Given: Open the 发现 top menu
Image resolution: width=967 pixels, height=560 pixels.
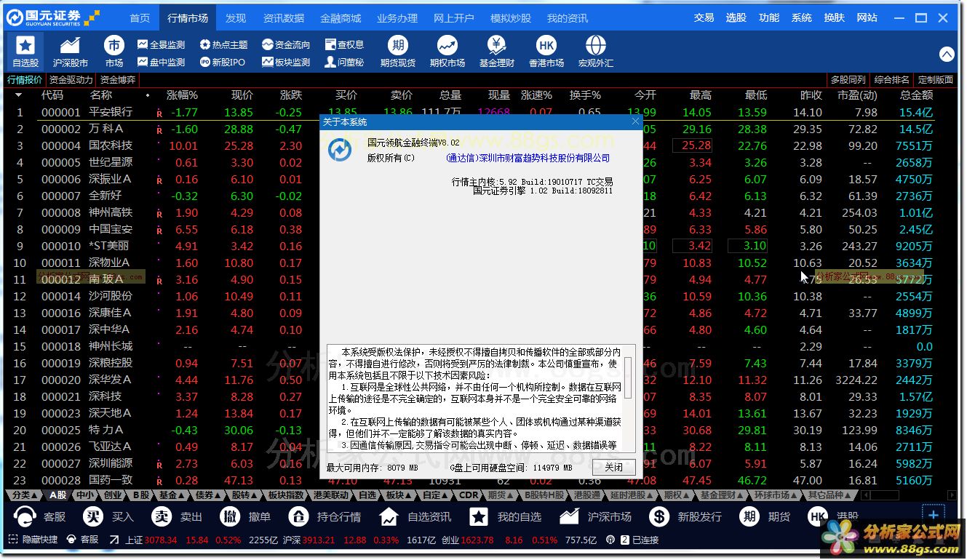Looking at the screenshot, I should pyautogui.click(x=235, y=17).
